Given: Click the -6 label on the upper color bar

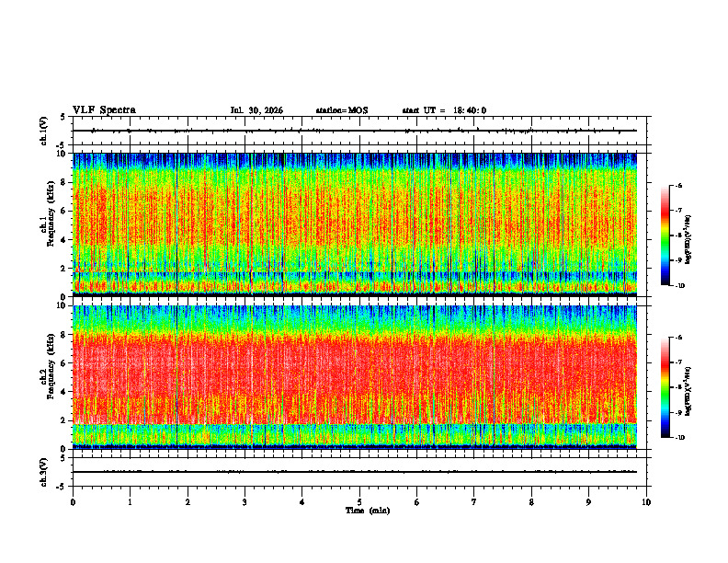Looking at the screenshot, I should (678, 185).
